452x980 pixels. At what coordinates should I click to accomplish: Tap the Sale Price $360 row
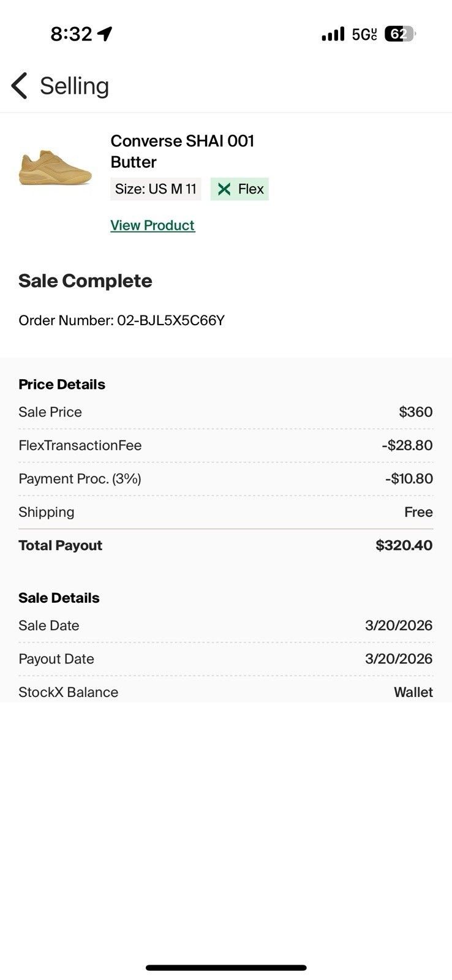coord(225,412)
